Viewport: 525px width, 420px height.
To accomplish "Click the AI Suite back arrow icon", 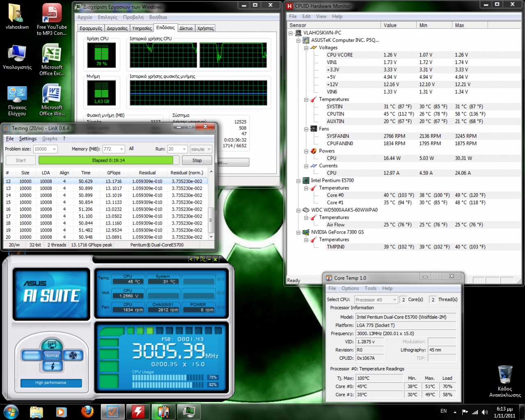I will [x=191, y=259].
